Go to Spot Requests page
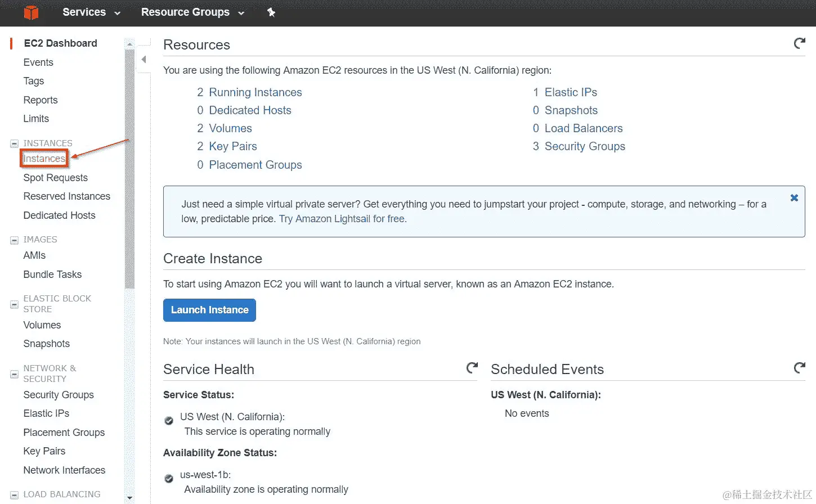Screen dimensions: 816x504 (x=55, y=178)
